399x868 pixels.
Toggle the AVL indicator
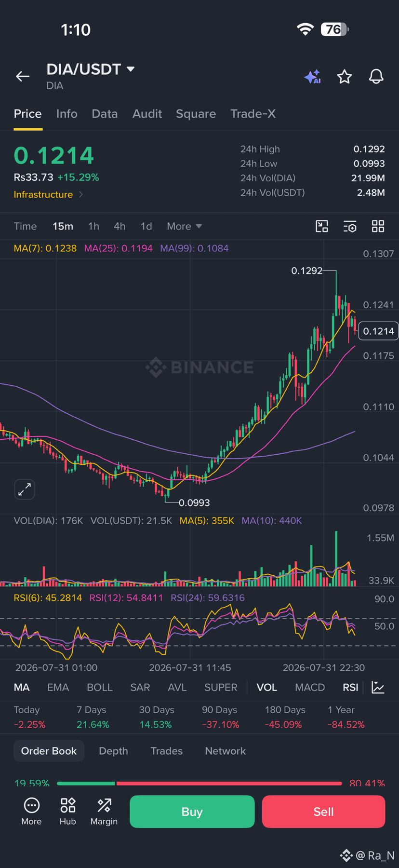click(x=177, y=688)
